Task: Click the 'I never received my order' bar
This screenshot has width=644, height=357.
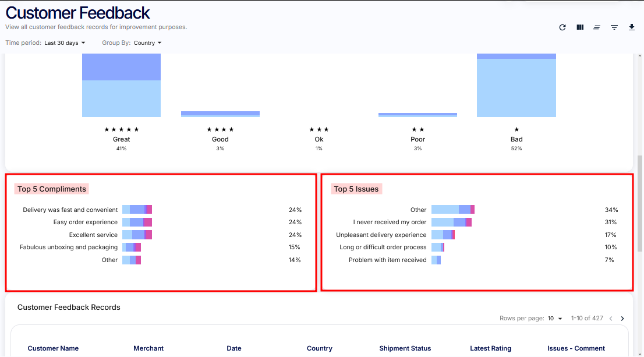Action: coord(451,222)
